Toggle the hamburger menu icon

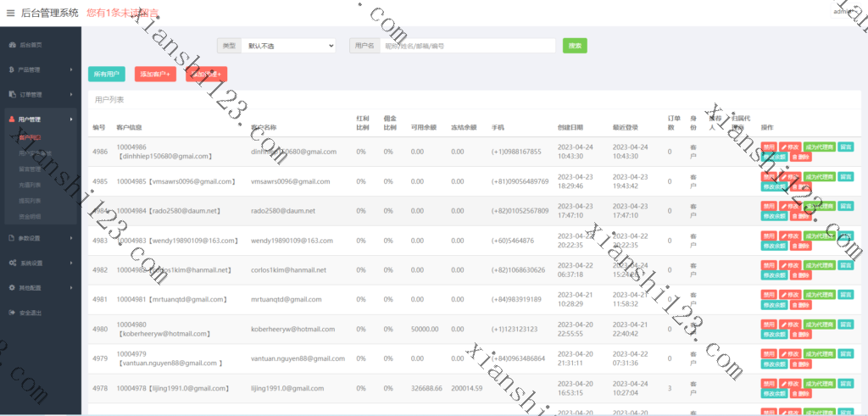point(10,13)
